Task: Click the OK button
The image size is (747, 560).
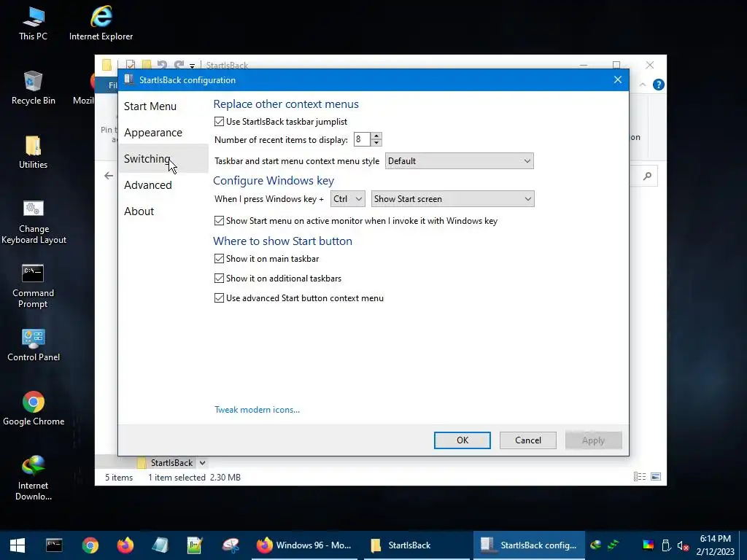Action: click(462, 440)
